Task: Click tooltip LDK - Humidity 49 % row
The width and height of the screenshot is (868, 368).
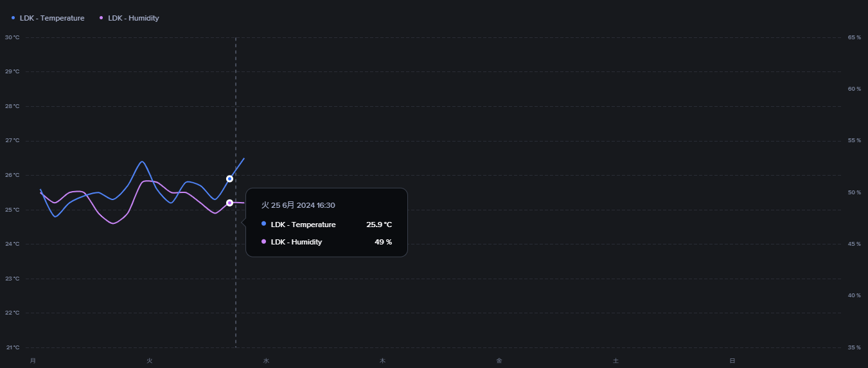Action: tap(326, 242)
